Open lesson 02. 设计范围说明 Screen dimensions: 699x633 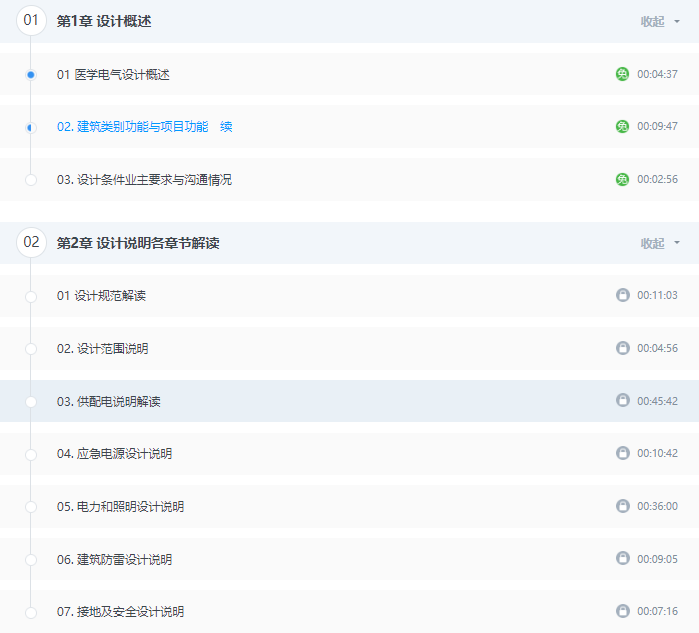103,349
